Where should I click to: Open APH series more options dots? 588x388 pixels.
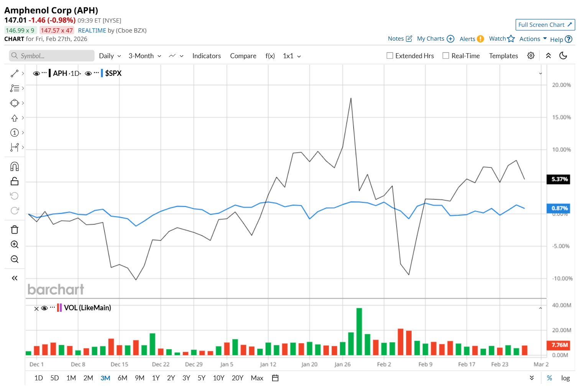pyautogui.click(x=44, y=73)
